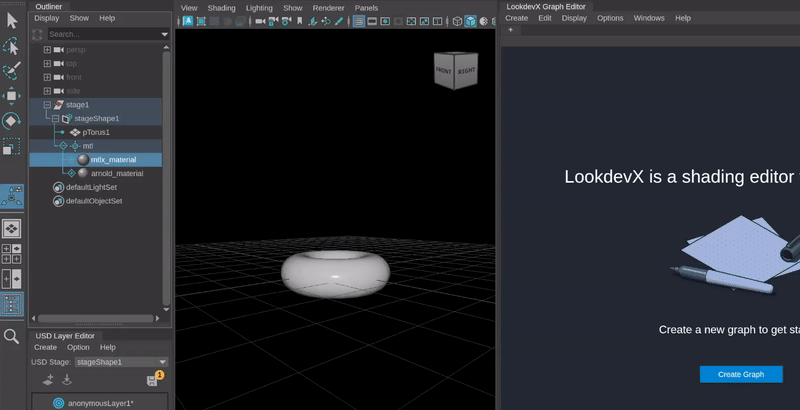Open the viewport Renderer menu
Screen dimensions: 800x410
click(x=328, y=8)
